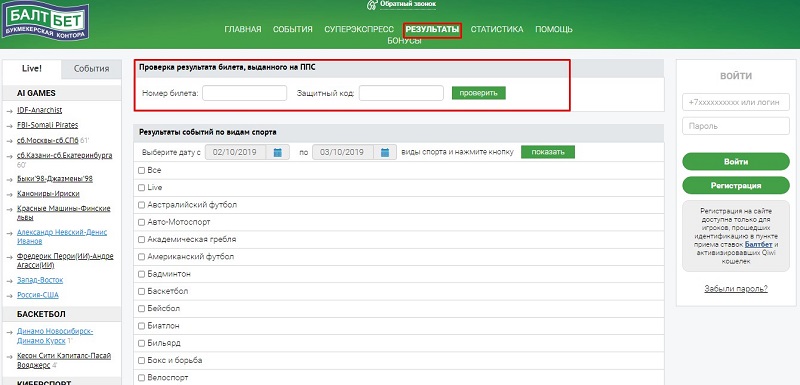Image resolution: width=800 pixels, height=385 pixels.
Task: Switch to the События tab
Action: (x=91, y=69)
